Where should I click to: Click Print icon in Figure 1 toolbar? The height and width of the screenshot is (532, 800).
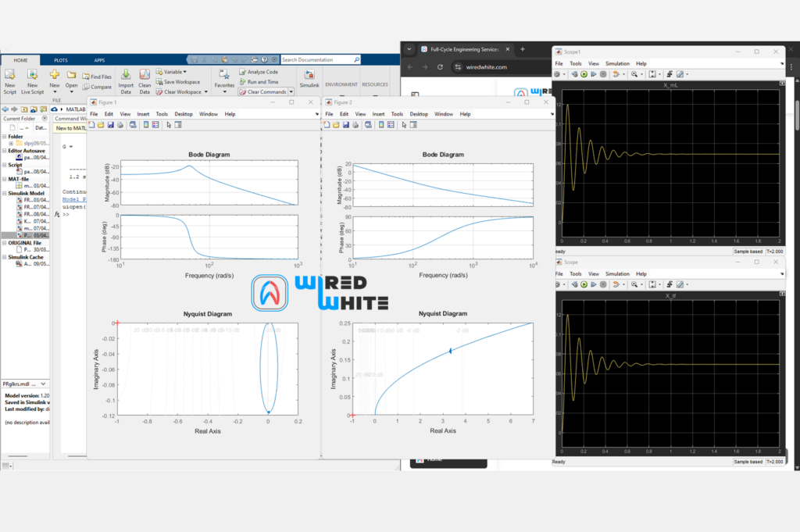tap(120, 125)
